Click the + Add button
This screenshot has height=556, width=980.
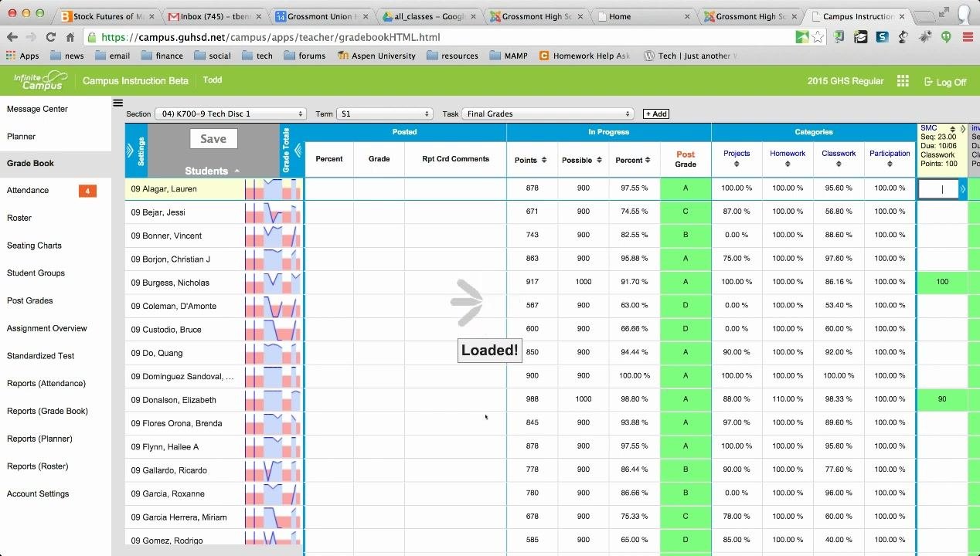[x=656, y=114]
